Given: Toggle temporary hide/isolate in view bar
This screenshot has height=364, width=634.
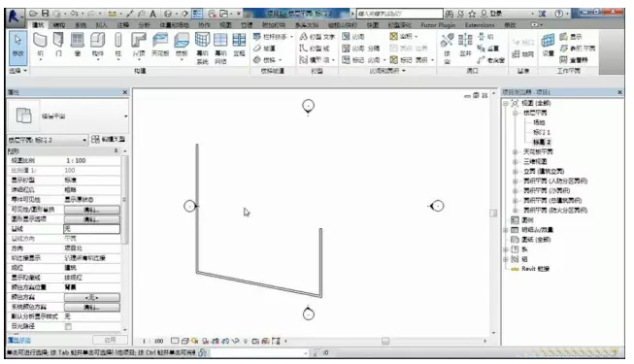Looking at the screenshot, I should [235, 341].
